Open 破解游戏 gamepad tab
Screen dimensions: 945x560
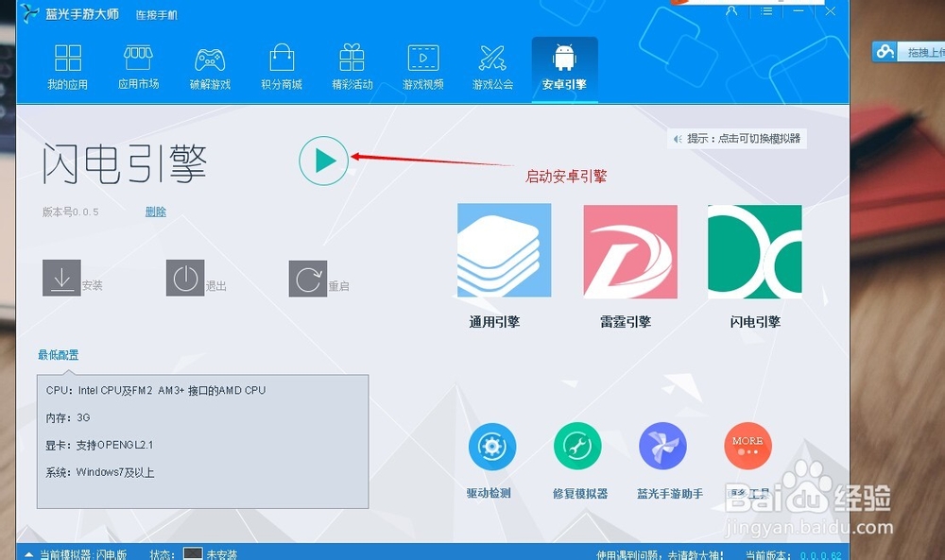210,67
